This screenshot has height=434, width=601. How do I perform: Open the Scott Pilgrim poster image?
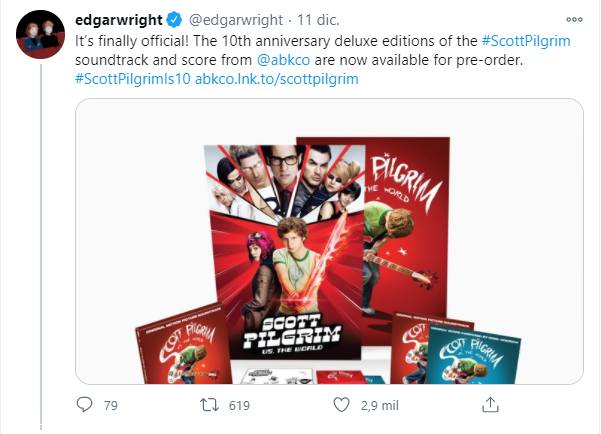coord(285,252)
